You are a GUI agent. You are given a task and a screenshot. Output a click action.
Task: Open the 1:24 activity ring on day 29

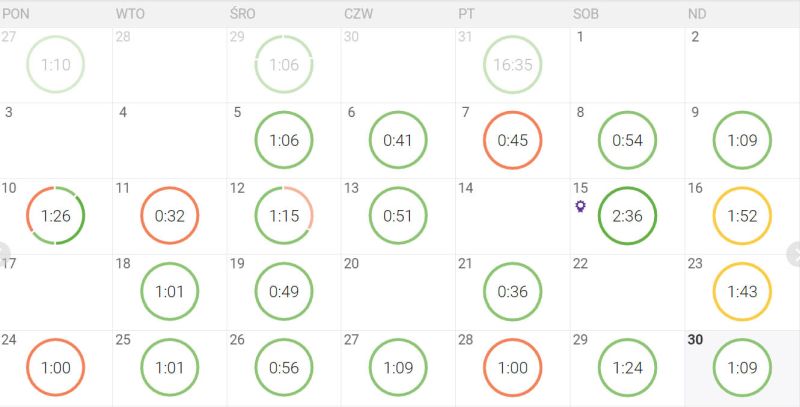click(x=627, y=368)
